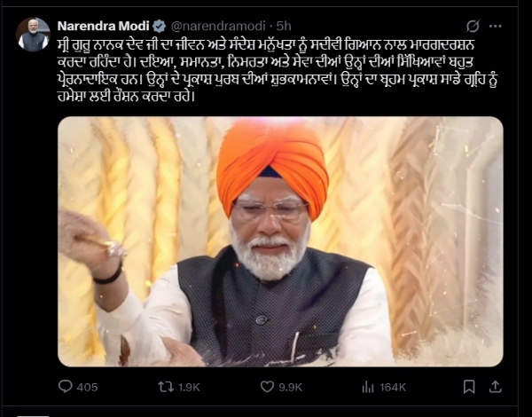
Task: Open the three-dot more options menu
Action: [496, 26]
